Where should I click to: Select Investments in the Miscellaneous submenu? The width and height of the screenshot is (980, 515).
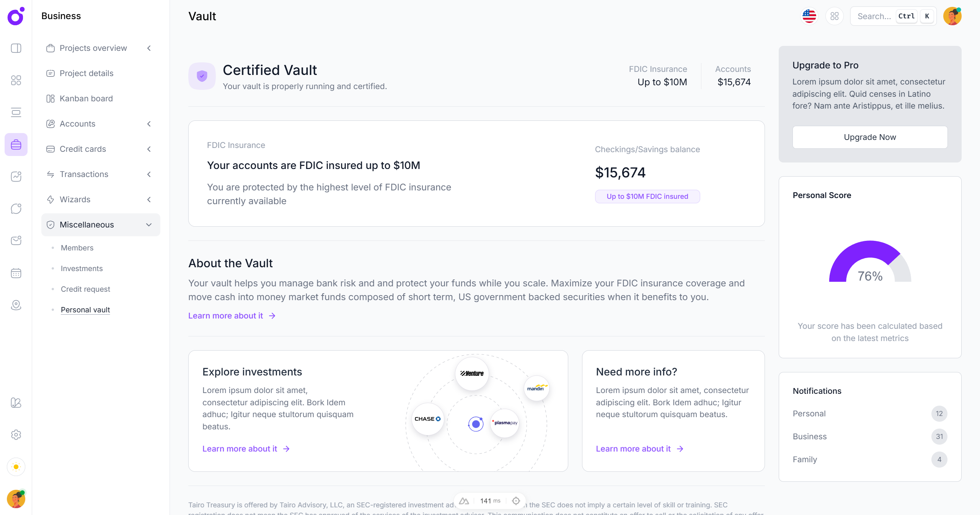(82, 268)
